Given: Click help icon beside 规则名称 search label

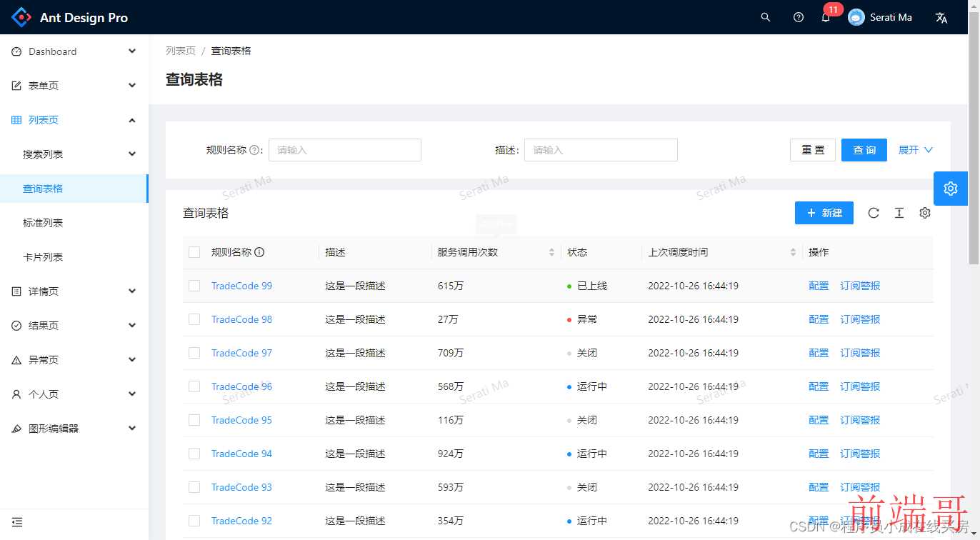Looking at the screenshot, I should (254, 150).
